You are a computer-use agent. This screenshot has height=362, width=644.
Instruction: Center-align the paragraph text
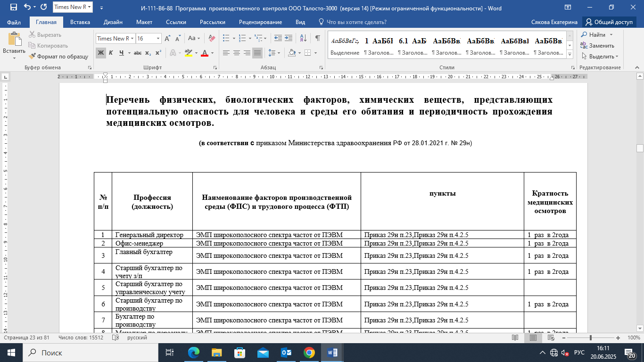237,53
